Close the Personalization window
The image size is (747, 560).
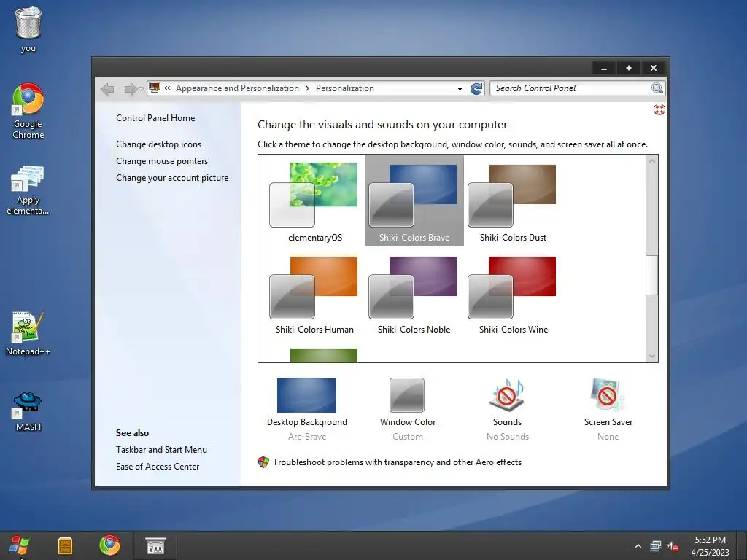pos(654,68)
